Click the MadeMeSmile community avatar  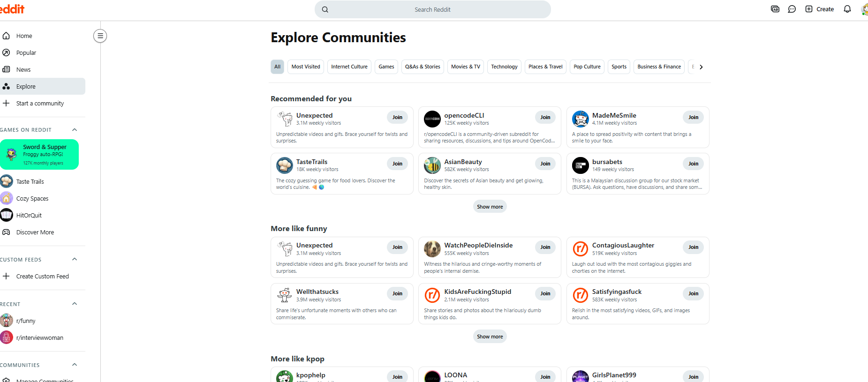point(581,119)
